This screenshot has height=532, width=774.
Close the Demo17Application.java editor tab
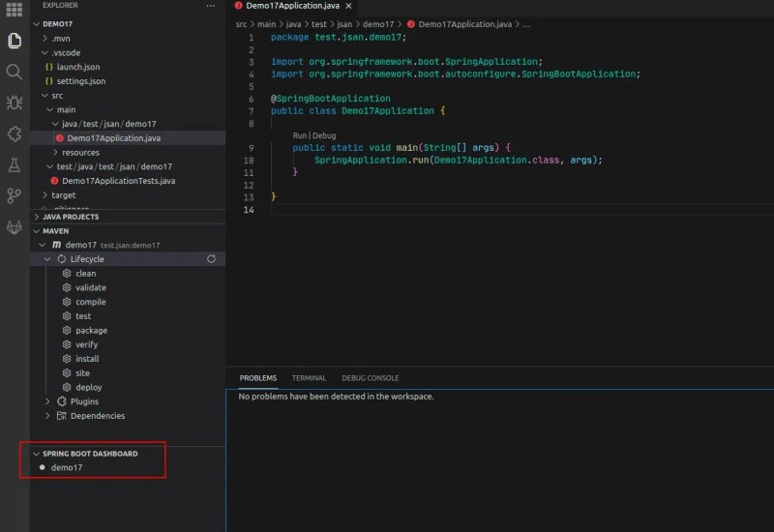click(348, 6)
